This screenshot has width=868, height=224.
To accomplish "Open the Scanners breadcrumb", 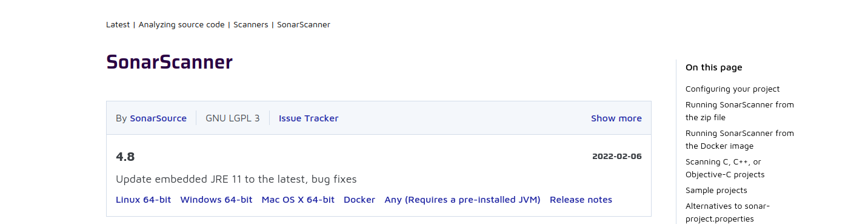I will coord(251,25).
